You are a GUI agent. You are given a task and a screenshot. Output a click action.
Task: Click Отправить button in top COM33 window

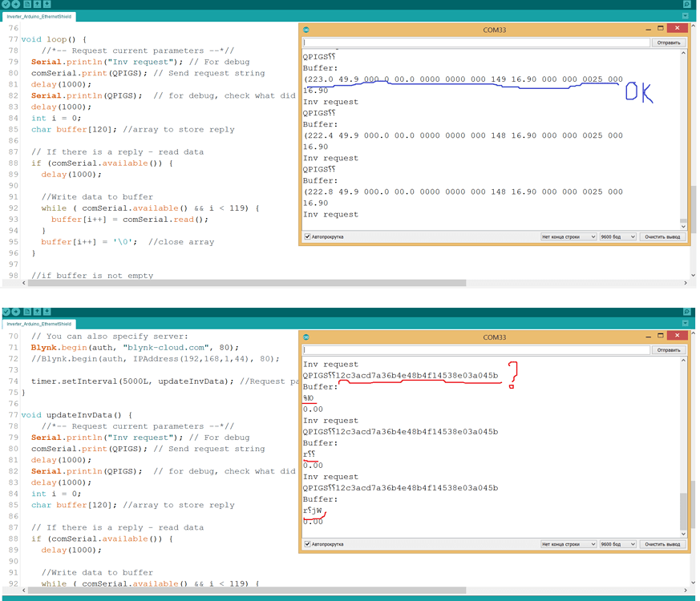(668, 42)
